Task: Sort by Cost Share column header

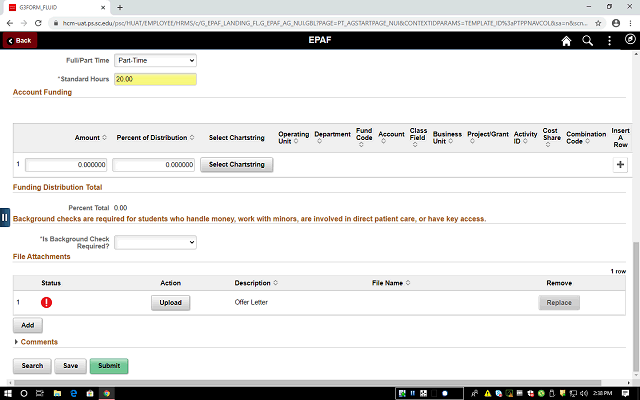Action: [551, 137]
